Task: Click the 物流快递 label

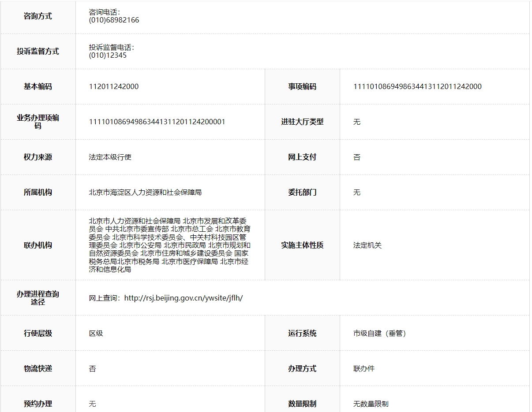Action: [38, 369]
